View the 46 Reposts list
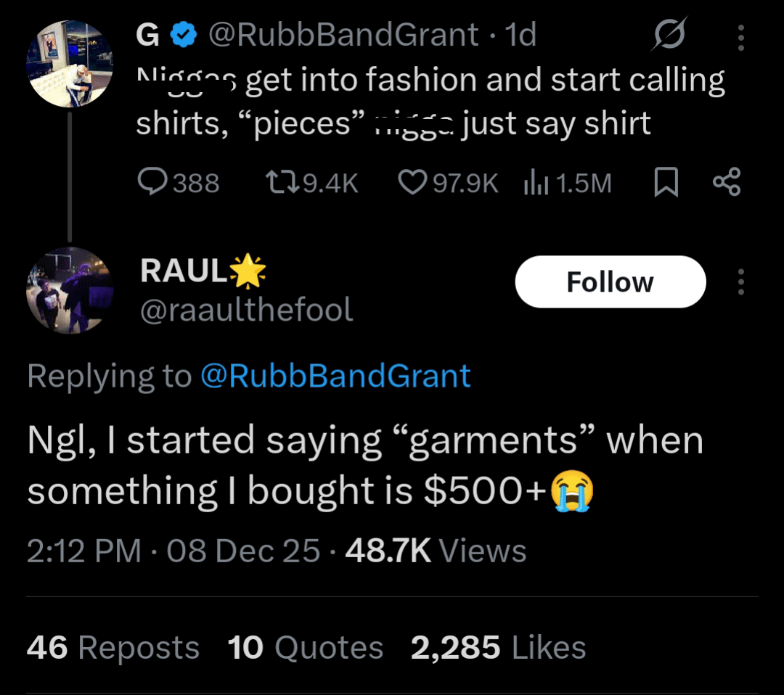Viewport: 784px width, 695px height. 113,647
